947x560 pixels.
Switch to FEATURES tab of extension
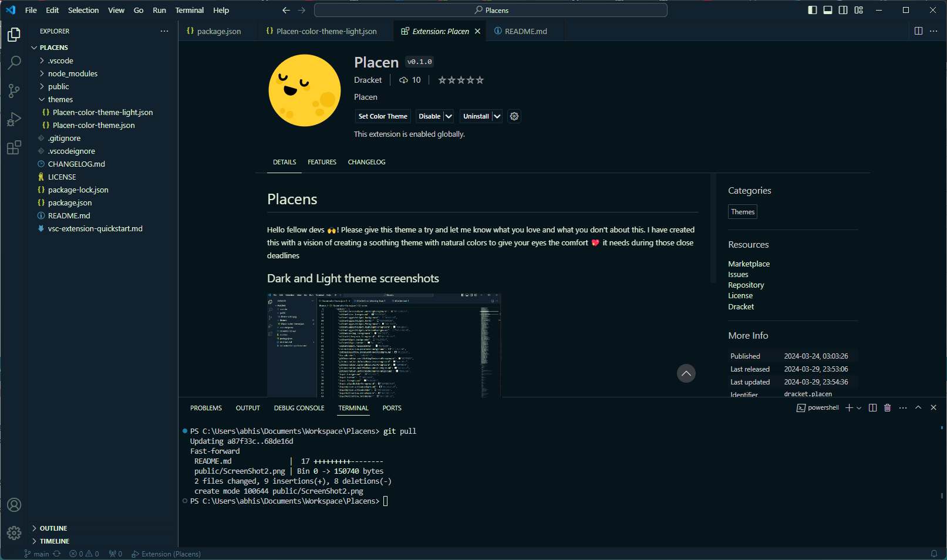tap(322, 162)
